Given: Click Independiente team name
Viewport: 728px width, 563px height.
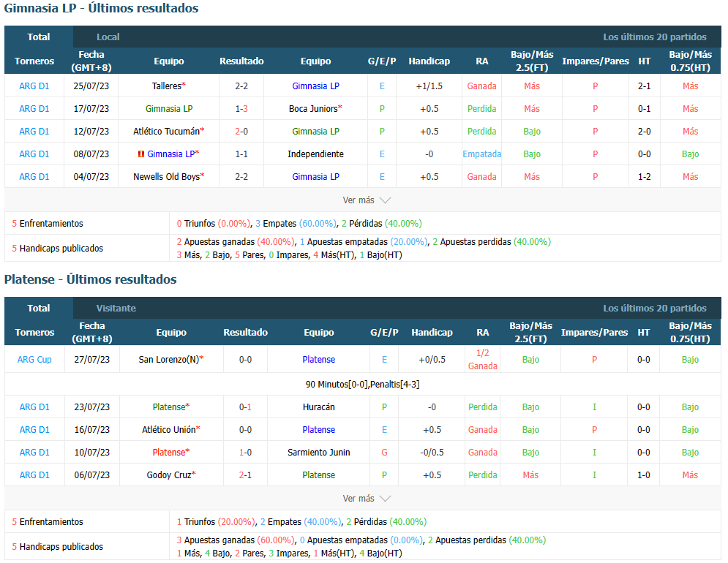Looking at the screenshot, I should click(316, 154).
